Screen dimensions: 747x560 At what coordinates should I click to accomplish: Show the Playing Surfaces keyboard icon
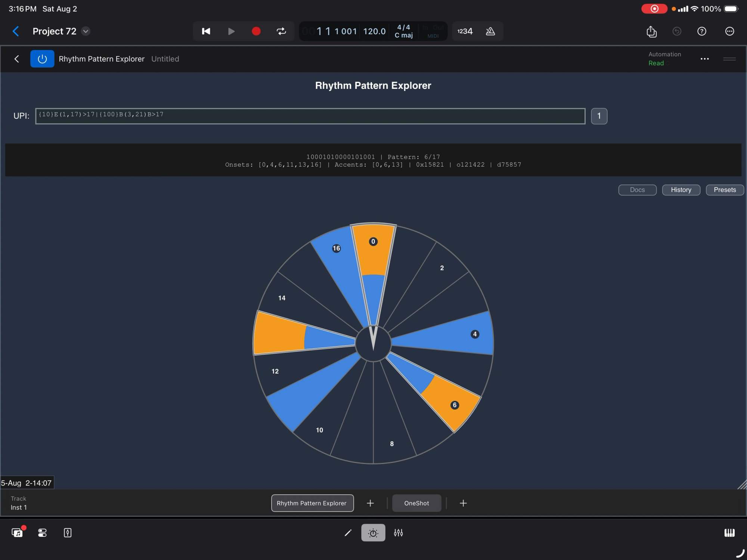tap(730, 533)
